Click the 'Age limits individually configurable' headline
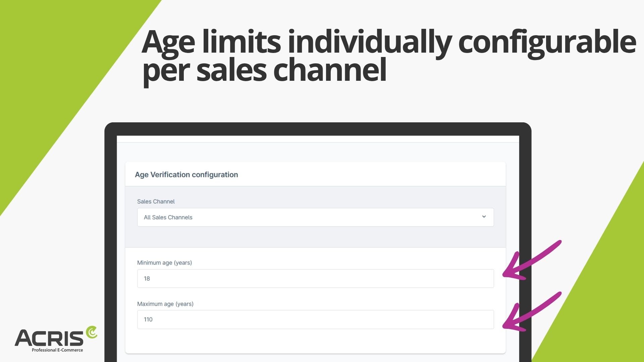 click(388, 42)
